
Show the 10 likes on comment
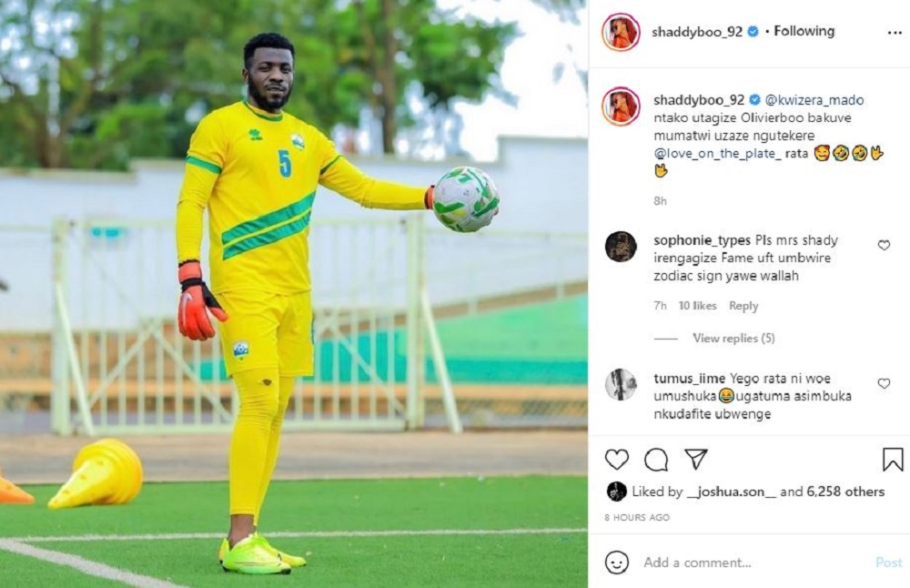pos(698,306)
